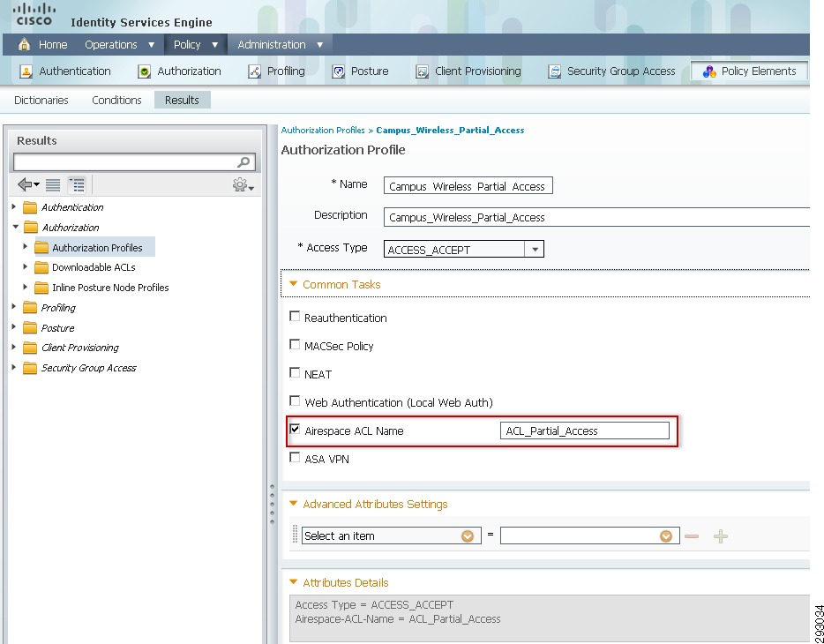Expand the Posture tree node arrow
The height and width of the screenshot is (644, 824).
14,327
